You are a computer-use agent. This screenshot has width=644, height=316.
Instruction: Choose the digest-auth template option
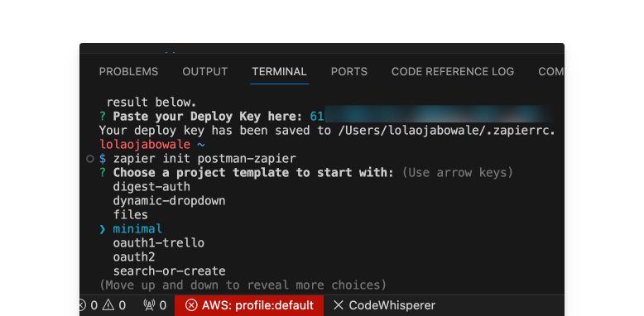pos(151,187)
